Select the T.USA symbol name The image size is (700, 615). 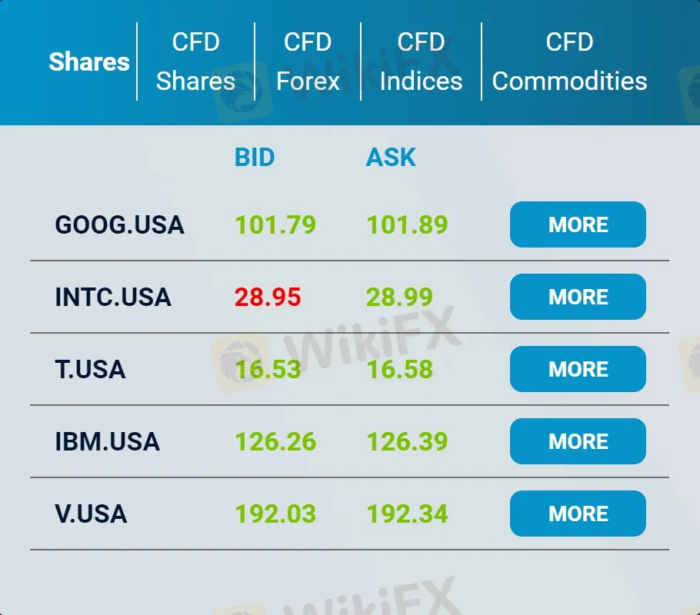coord(90,370)
